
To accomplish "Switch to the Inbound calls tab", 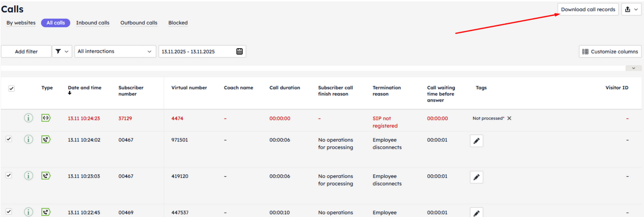I will [93, 23].
